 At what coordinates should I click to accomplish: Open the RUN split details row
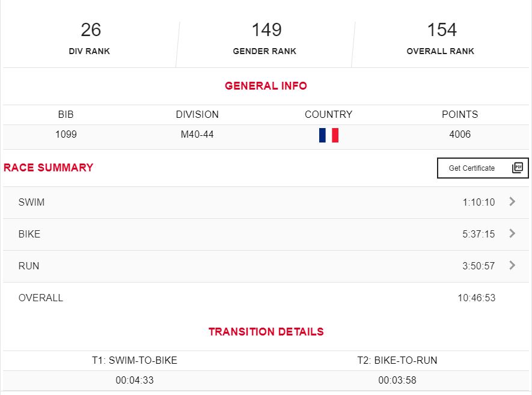(x=266, y=266)
